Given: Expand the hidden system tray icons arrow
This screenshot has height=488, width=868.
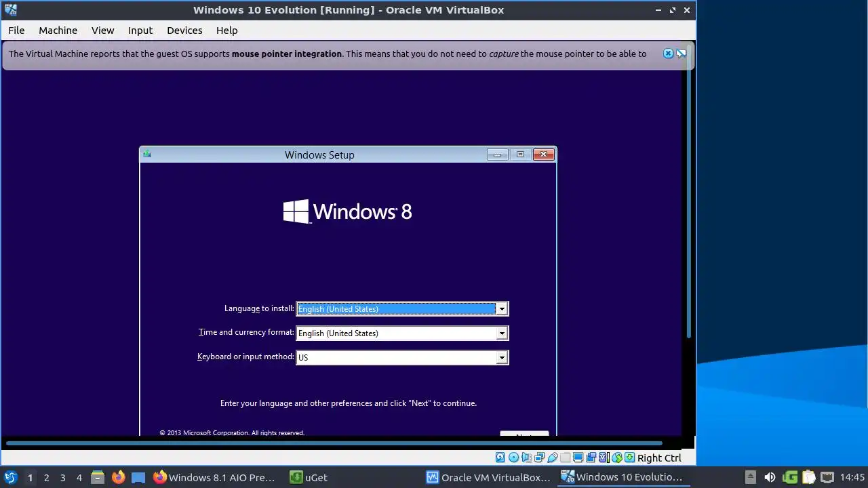Looking at the screenshot, I should [x=750, y=477].
